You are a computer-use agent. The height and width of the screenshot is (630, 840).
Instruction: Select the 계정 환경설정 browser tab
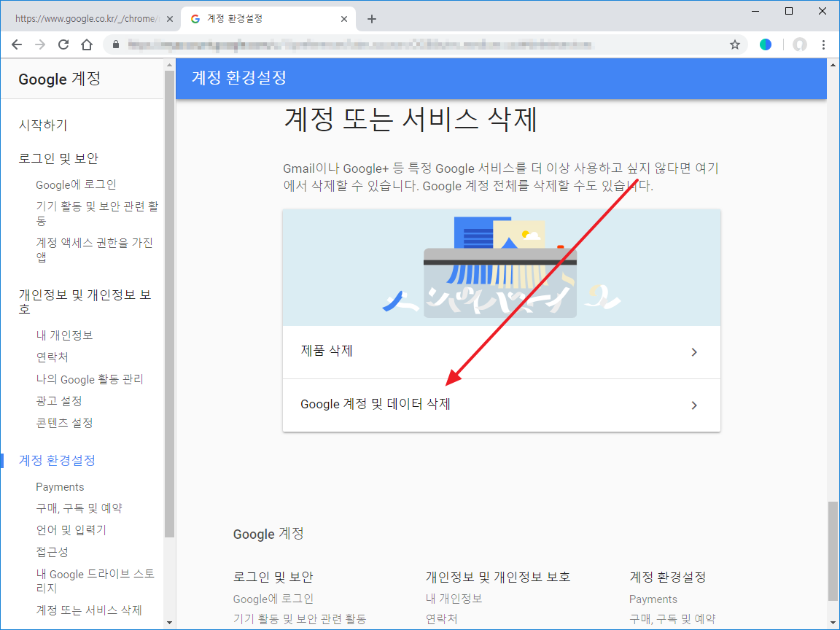click(268, 19)
